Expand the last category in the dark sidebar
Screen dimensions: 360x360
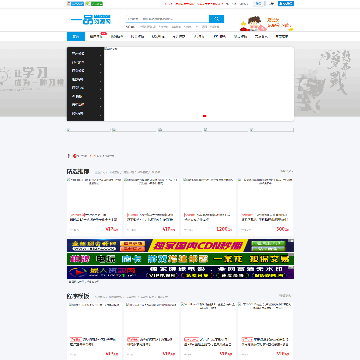[x=86, y=113]
